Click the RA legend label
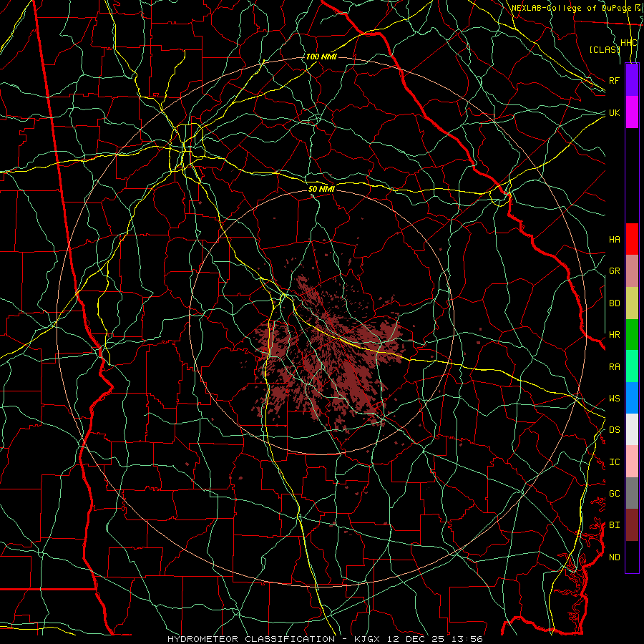This screenshot has width=644, height=644. pos(615,367)
